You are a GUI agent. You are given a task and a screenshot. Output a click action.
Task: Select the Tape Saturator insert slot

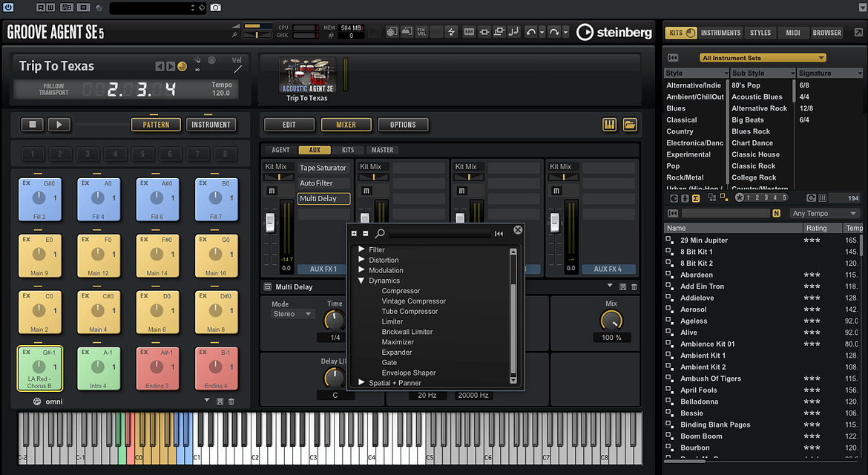(323, 168)
